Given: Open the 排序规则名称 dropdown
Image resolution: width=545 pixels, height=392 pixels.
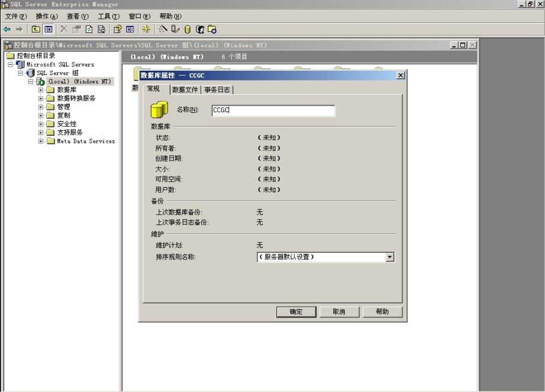Looking at the screenshot, I should click(389, 257).
